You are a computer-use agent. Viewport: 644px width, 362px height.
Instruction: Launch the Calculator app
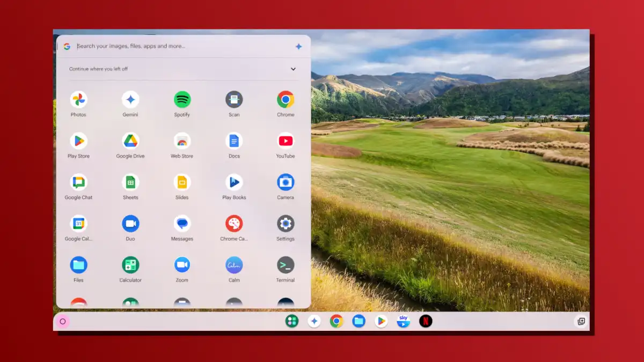coord(130,265)
